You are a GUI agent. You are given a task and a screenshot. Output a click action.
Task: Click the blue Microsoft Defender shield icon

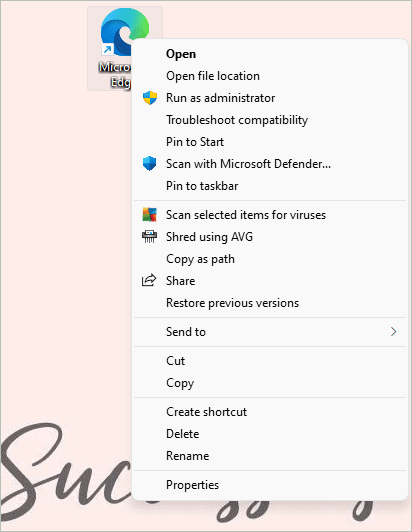tap(150, 164)
